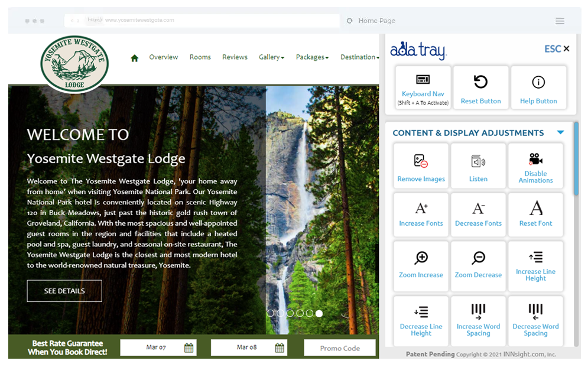Image resolution: width=588 pixels, height=377 pixels.
Task: Collapse Content & Display Adjustments section
Action: coord(560,132)
